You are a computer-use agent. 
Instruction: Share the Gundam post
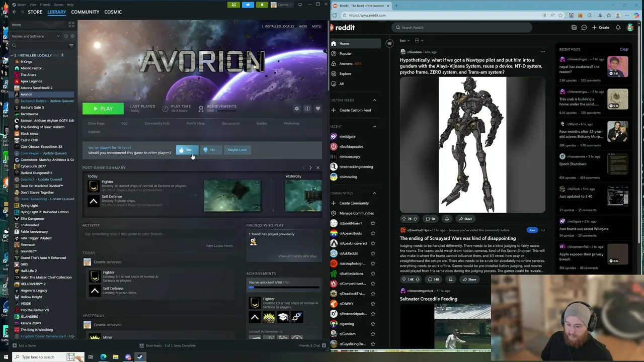(x=465, y=219)
